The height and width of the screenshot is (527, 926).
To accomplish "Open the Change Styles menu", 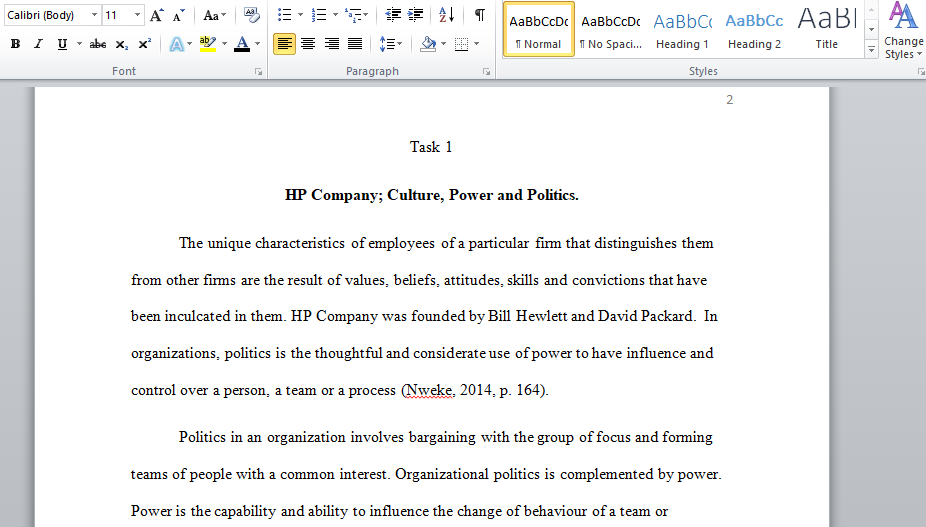I will 903,31.
